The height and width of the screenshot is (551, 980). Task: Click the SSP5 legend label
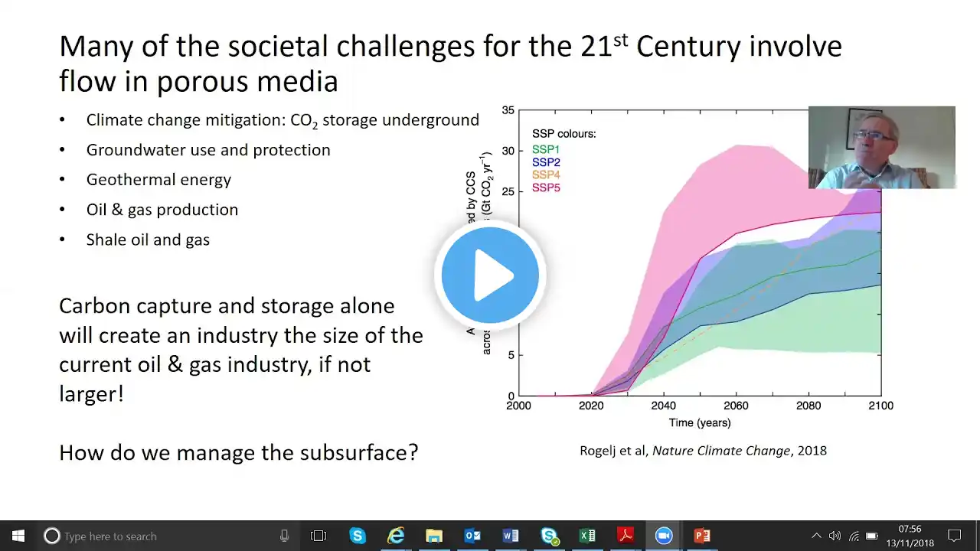click(546, 187)
